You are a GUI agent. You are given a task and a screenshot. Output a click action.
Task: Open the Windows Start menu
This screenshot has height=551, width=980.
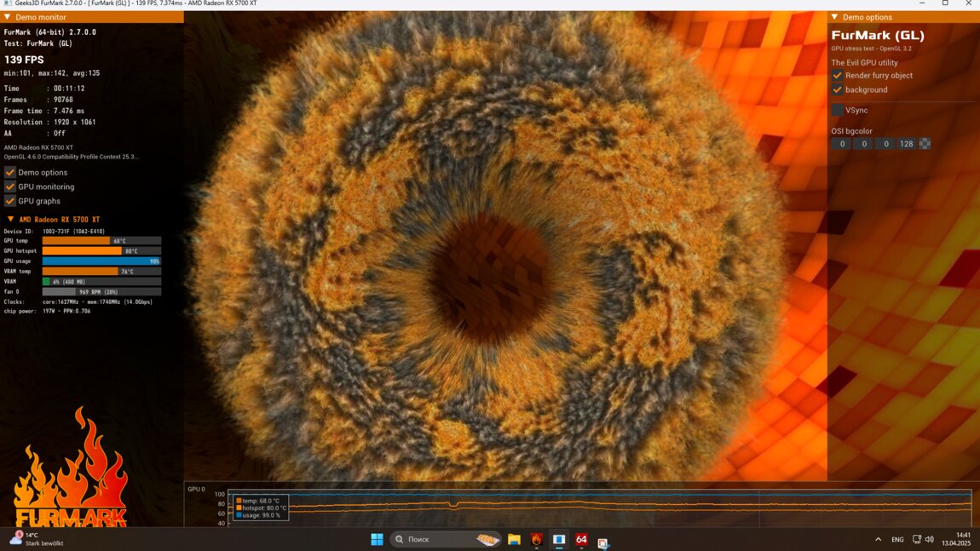click(377, 539)
